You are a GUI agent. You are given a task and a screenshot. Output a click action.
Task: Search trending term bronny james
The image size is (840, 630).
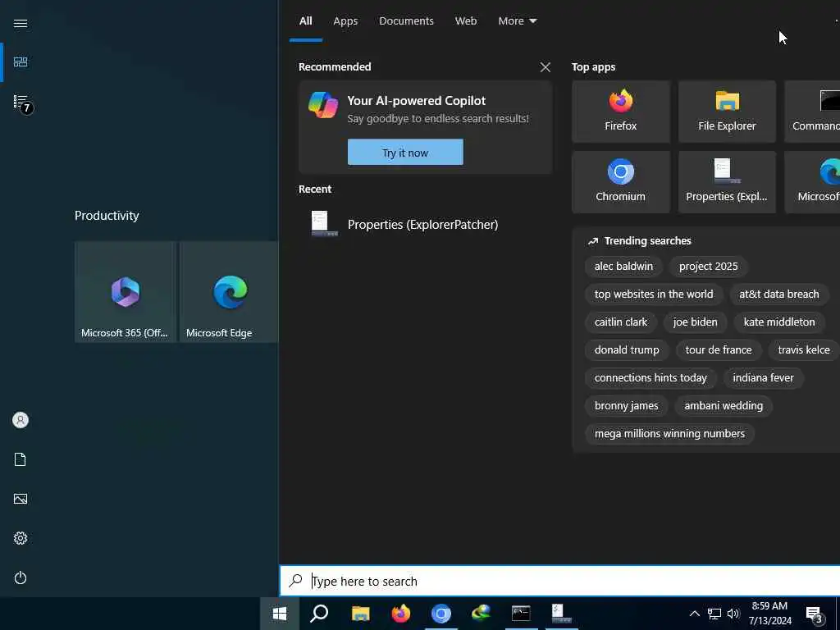click(626, 405)
